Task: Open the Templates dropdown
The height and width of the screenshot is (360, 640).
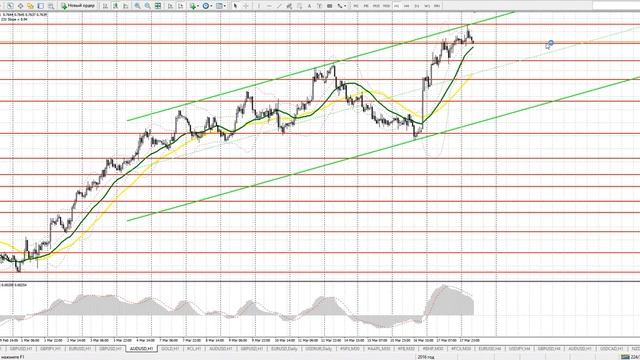Action: point(220,6)
